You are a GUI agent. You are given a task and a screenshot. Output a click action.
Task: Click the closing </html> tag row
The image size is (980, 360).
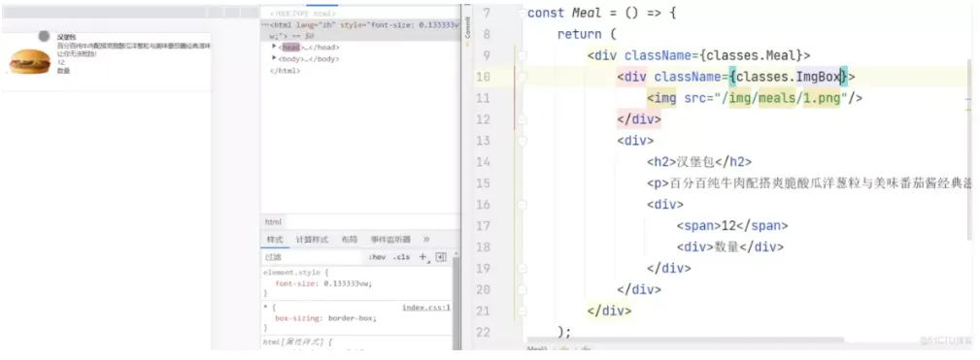pos(285,71)
